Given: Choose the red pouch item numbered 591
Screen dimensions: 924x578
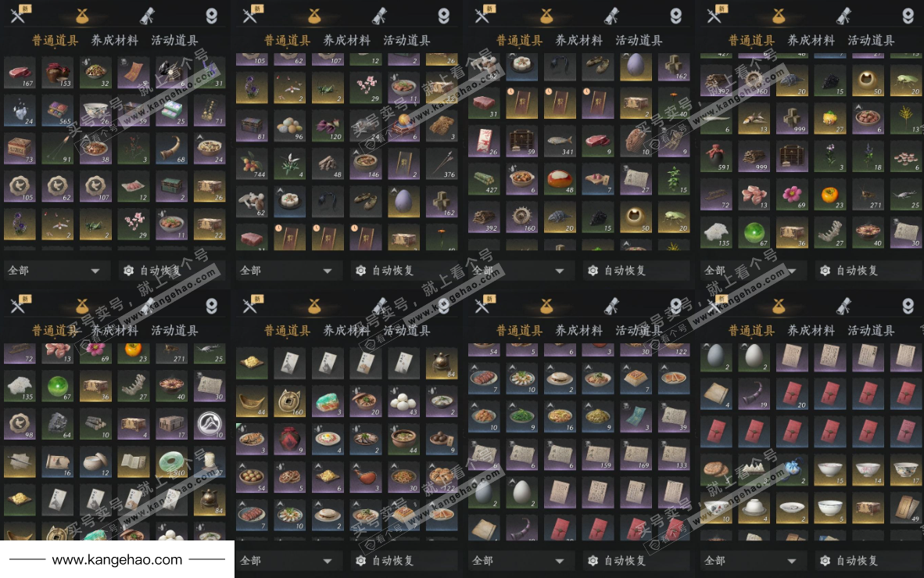Looking at the screenshot, I should (716, 156).
